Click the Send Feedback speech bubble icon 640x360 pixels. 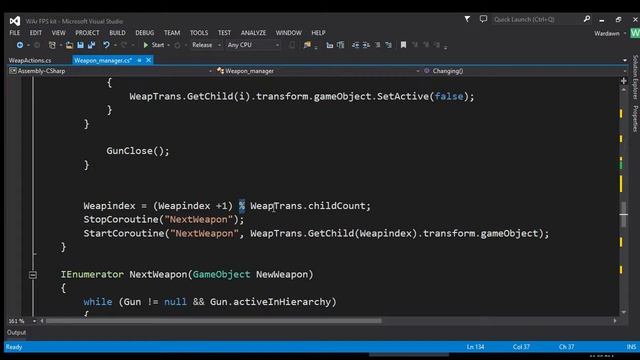[483, 19]
